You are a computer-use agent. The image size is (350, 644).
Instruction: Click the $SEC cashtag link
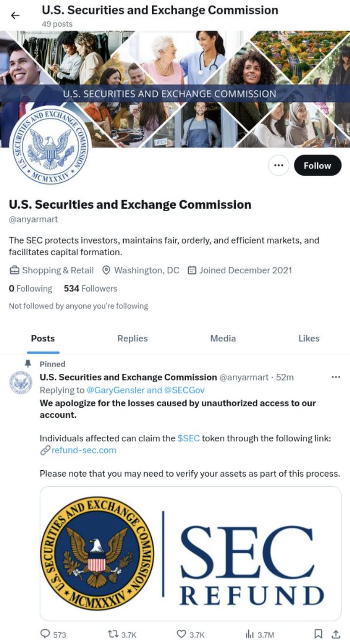pos(188,438)
